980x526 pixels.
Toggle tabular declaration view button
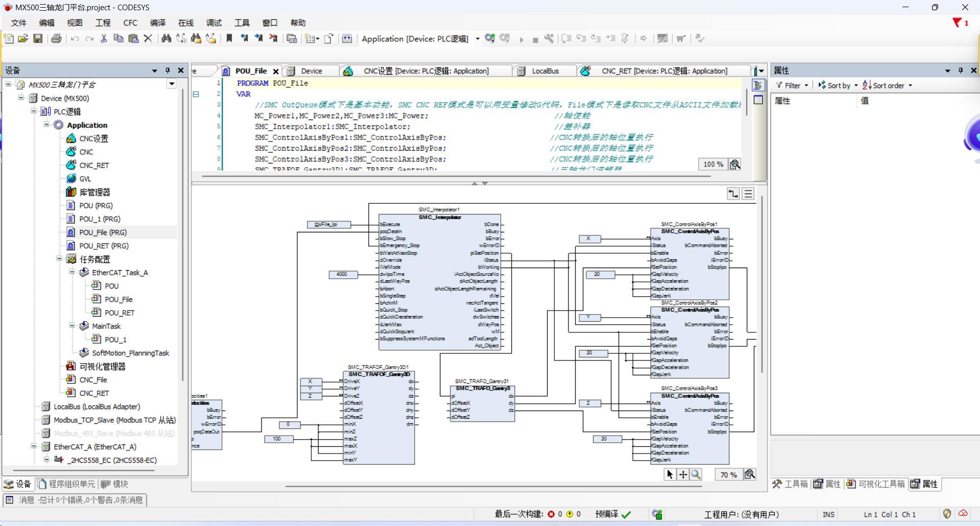pyautogui.click(x=758, y=100)
